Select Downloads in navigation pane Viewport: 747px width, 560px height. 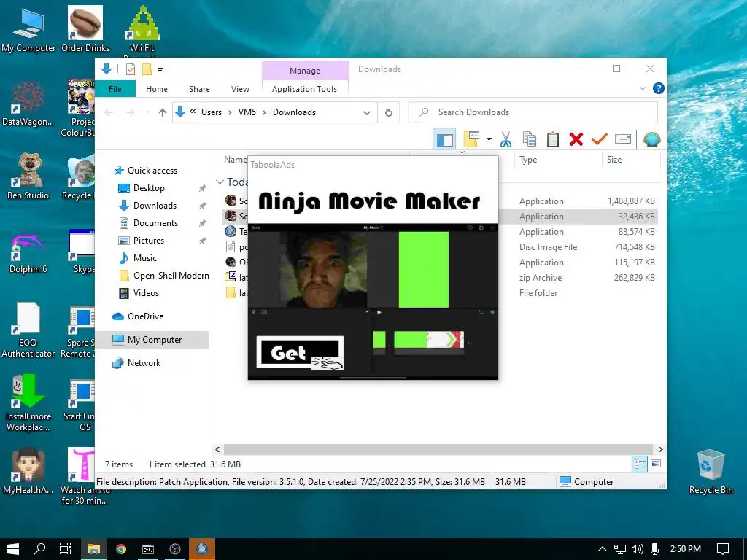click(x=155, y=206)
